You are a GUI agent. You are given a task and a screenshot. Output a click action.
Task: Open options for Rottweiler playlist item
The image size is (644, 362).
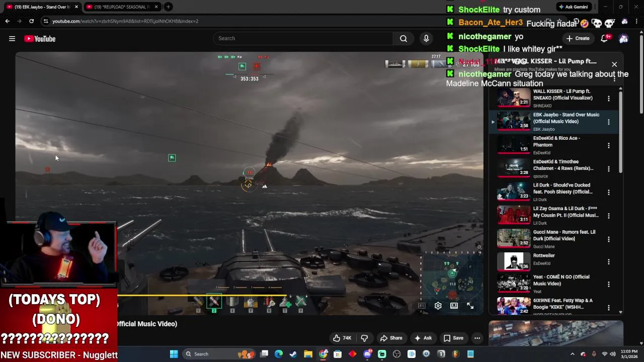click(608, 262)
